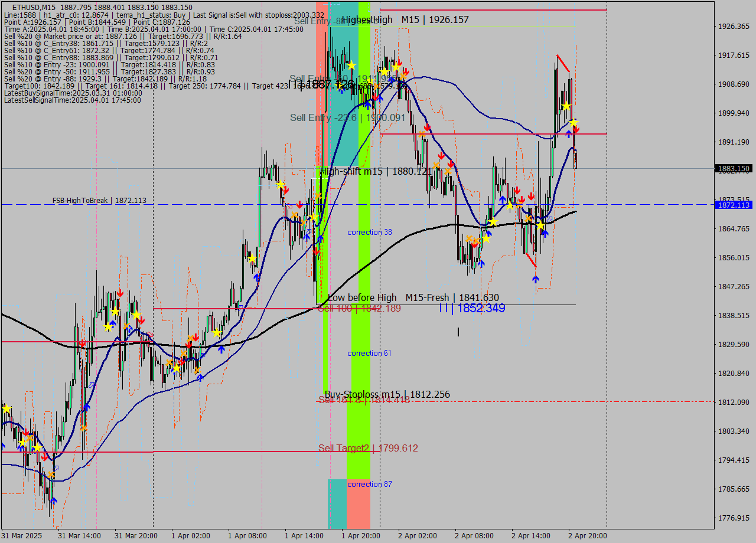Click the correction 87 text inside the green zone
Screen dimensions: 756x543
(369, 484)
